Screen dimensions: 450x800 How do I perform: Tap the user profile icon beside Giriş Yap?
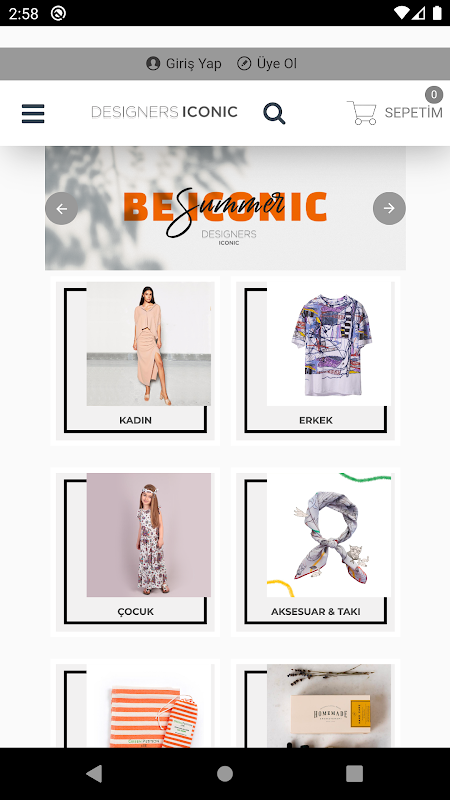[x=153, y=64]
